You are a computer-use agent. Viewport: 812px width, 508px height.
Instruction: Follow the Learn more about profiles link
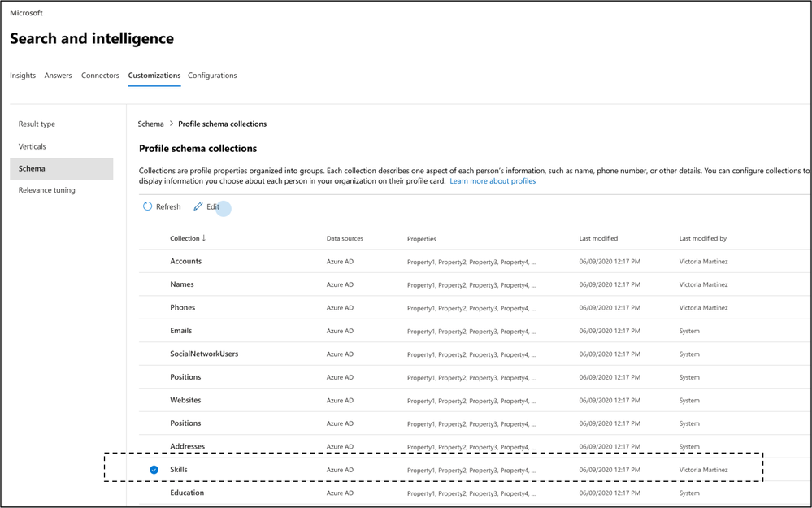point(493,181)
